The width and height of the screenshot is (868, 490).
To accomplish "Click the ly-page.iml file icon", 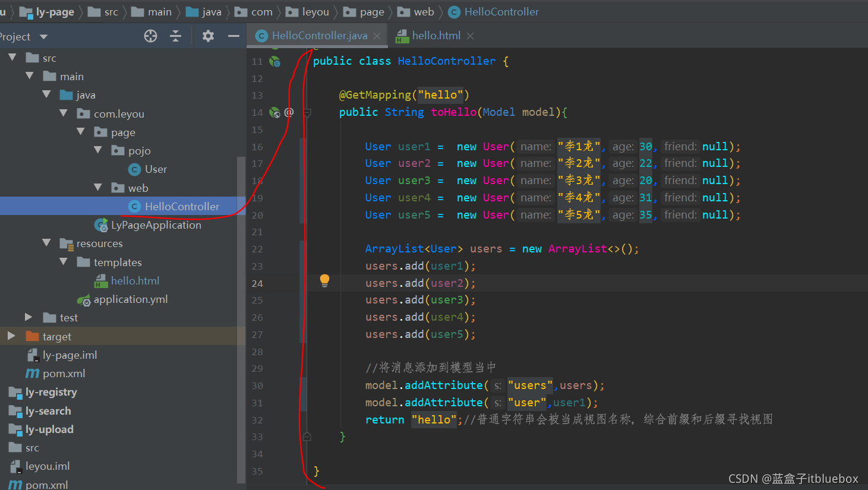I will coord(33,355).
